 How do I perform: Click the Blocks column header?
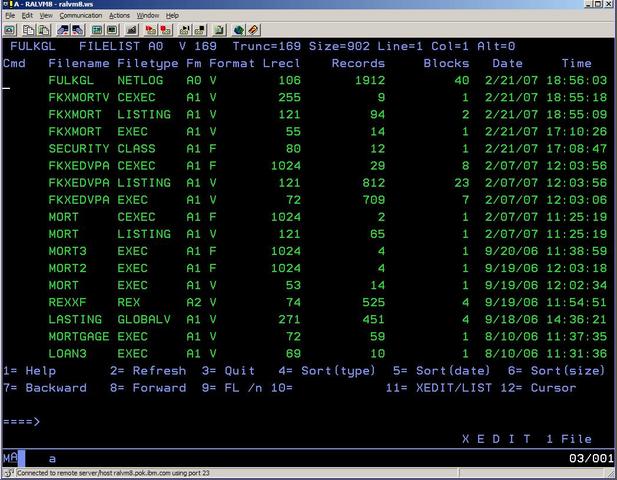click(x=446, y=63)
